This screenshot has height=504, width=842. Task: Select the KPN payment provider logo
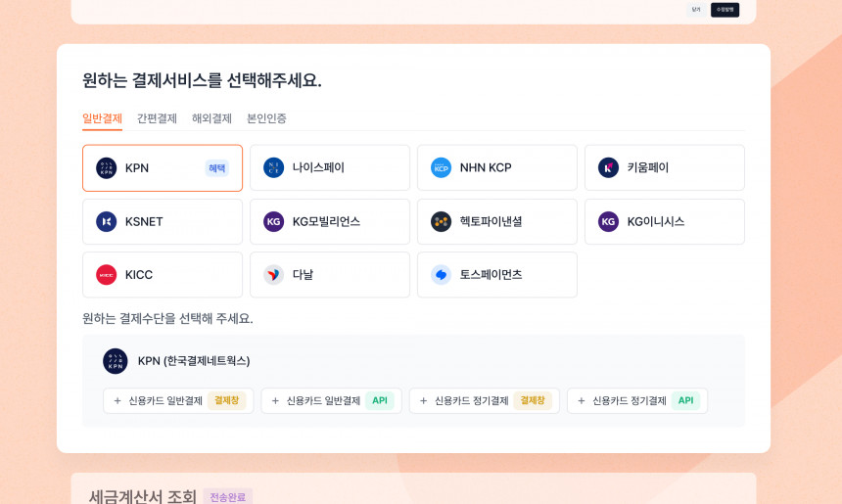tap(107, 168)
